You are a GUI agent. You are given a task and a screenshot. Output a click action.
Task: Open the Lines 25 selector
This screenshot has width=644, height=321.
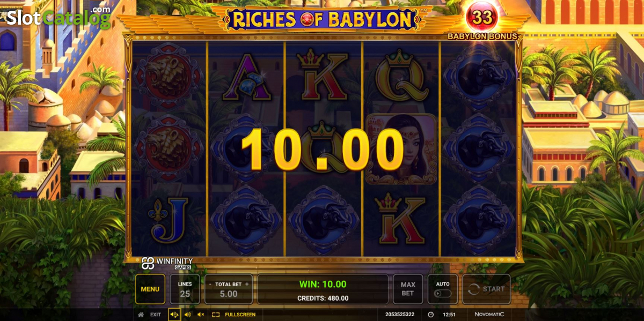pyautogui.click(x=185, y=289)
